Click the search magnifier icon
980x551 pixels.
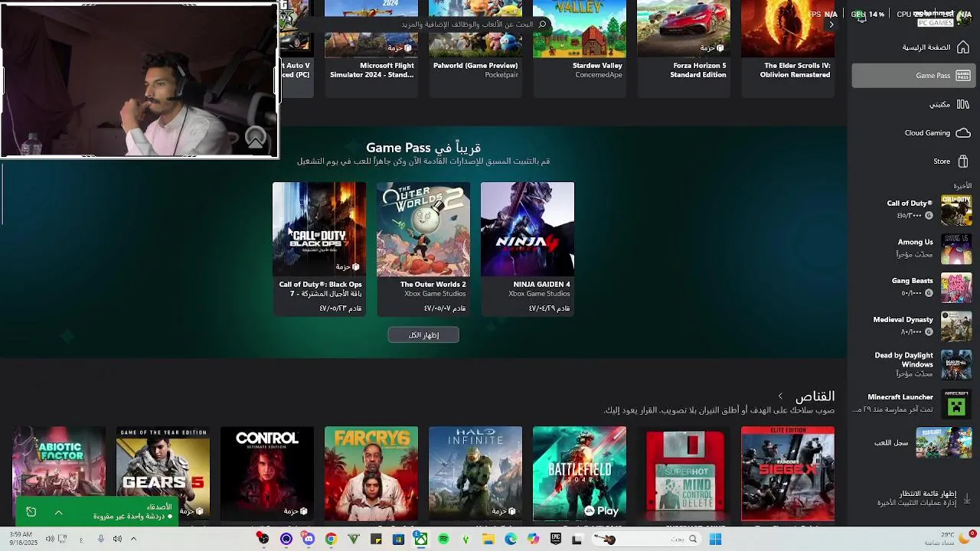point(542,24)
